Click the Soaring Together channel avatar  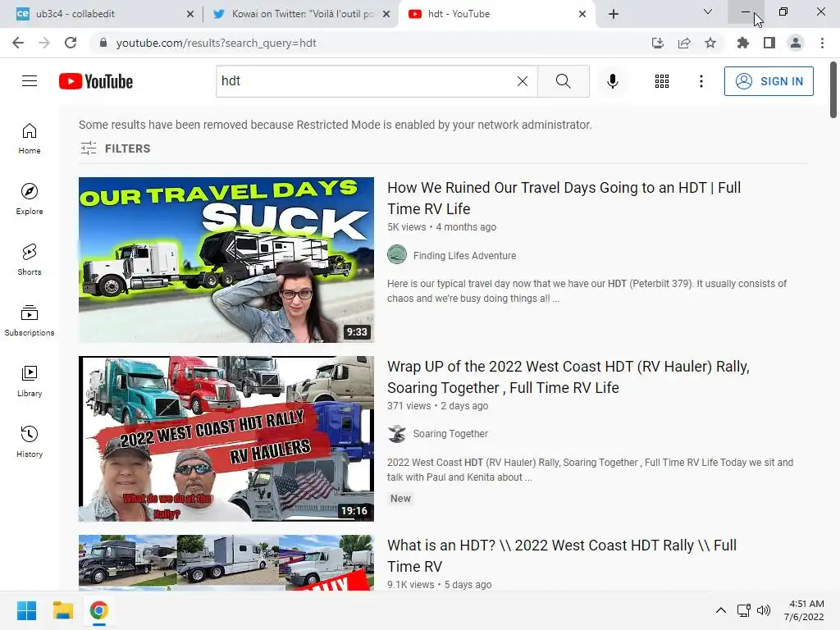[397, 433]
